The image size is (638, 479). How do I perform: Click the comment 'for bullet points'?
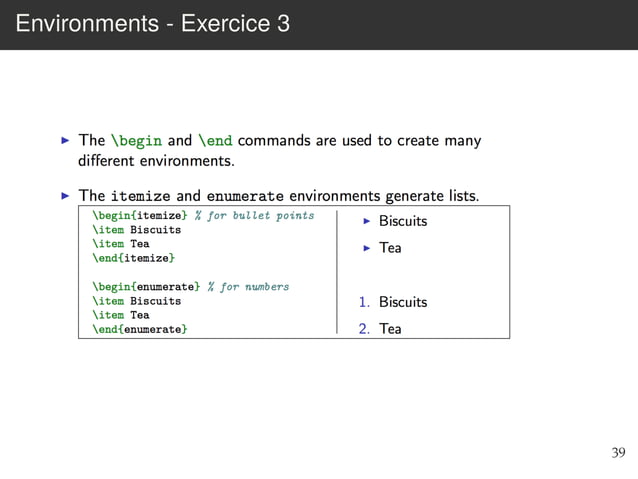(x=261, y=215)
